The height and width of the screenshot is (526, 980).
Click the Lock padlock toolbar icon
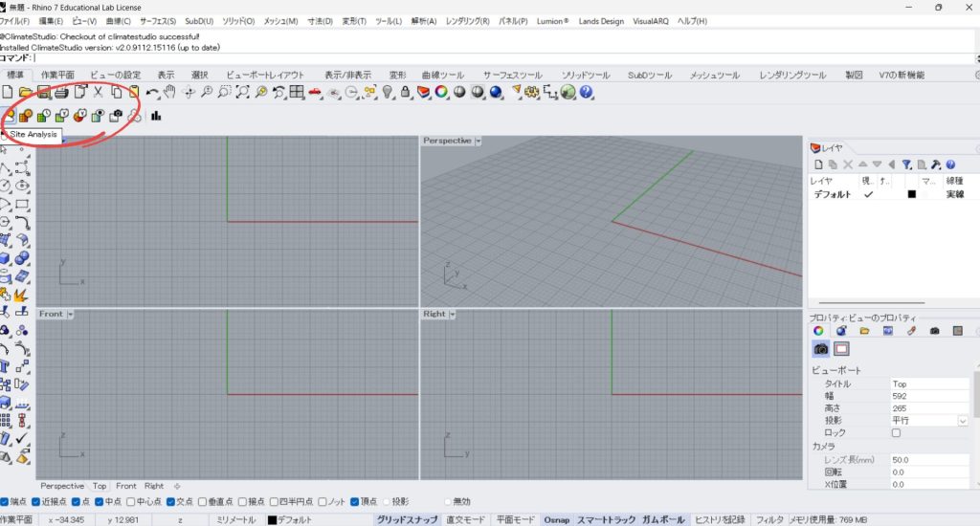pos(406,92)
